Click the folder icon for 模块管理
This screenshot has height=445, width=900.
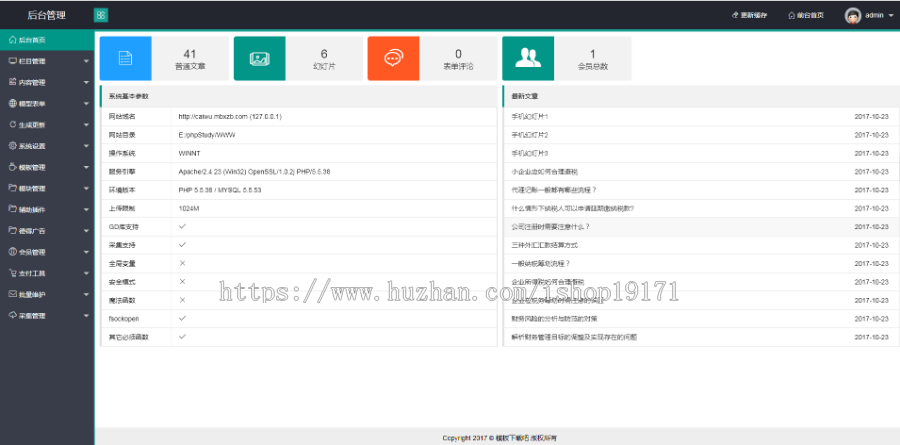pyautogui.click(x=13, y=188)
